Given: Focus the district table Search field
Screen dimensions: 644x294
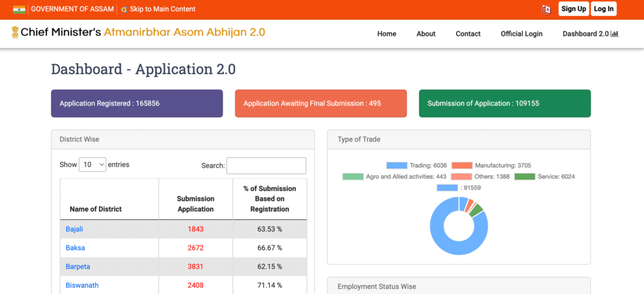Looking at the screenshot, I should point(266,166).
